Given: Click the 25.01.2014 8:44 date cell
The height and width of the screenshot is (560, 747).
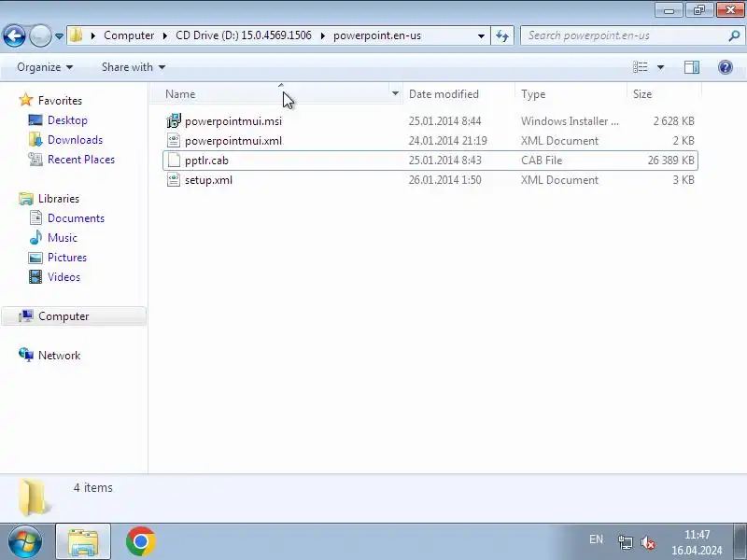Looking at the screenshot, I should (444, 121).
